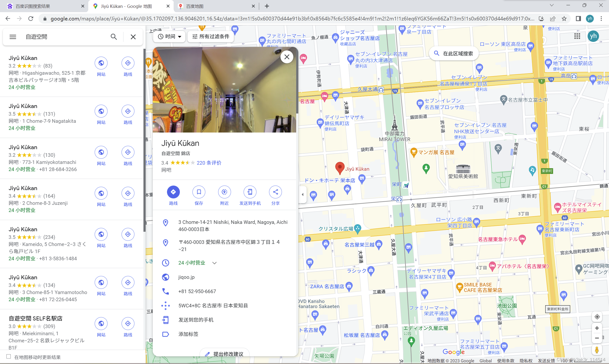
Task: Open the 220 条评价 reviews link
Action: tap(209, 163)
